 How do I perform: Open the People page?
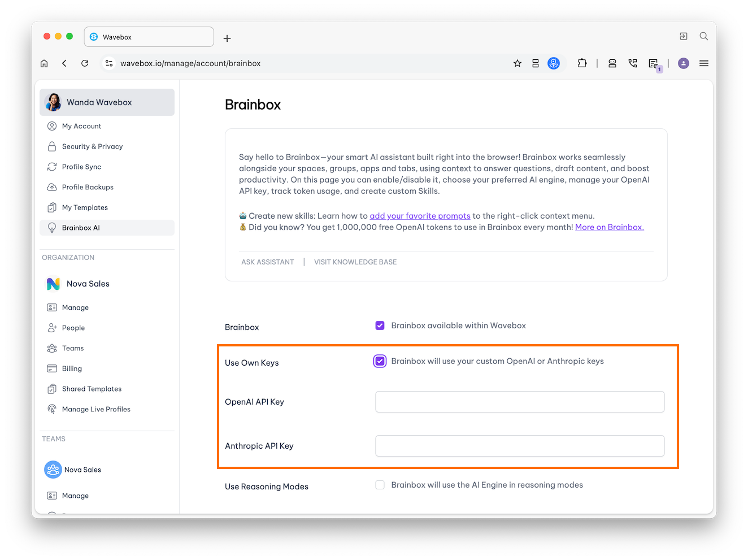[107, 328]
